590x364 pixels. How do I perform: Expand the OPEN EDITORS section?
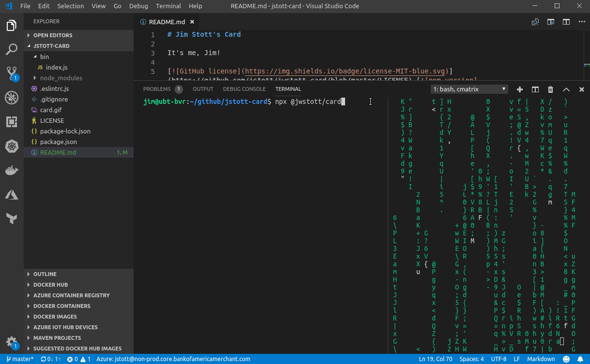[x=78, y=35]
